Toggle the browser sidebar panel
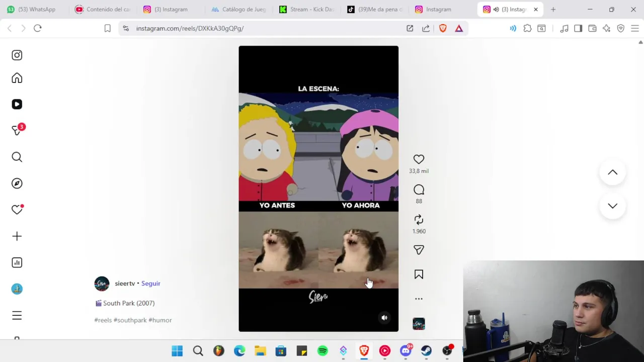This screenshot has width=644, height=362. [578, 29]
